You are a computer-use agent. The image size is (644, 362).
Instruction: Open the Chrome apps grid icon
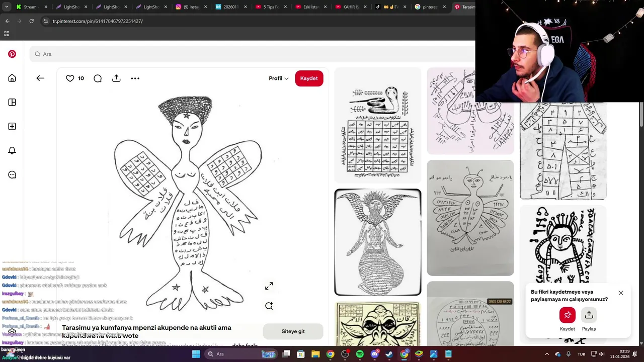(x=7, y=34)
